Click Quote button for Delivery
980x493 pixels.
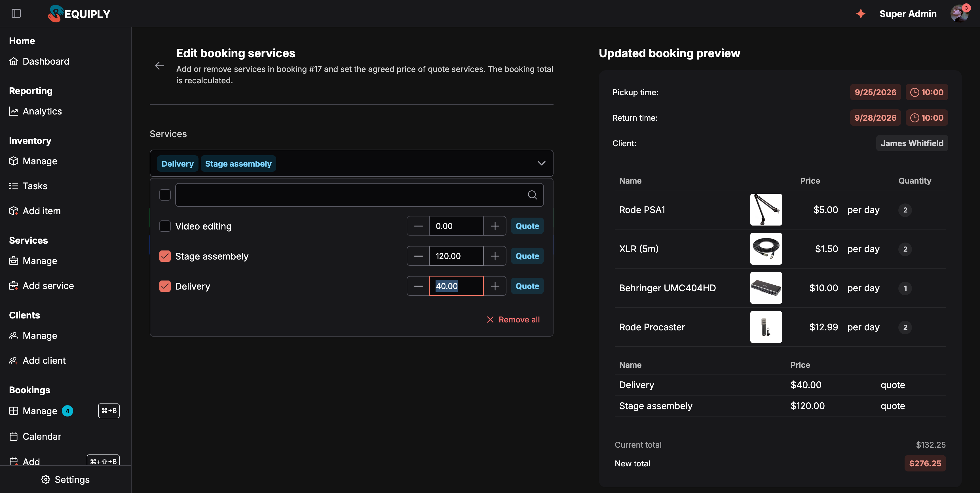point(527,286)
